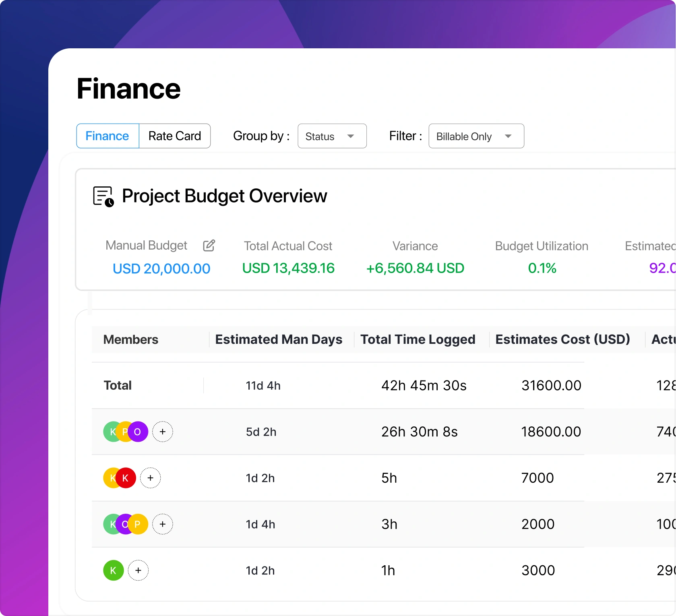This screenshot has width=676, height=616.
Task: Click the plus icon in the second member row
Action: pos(151,478)
